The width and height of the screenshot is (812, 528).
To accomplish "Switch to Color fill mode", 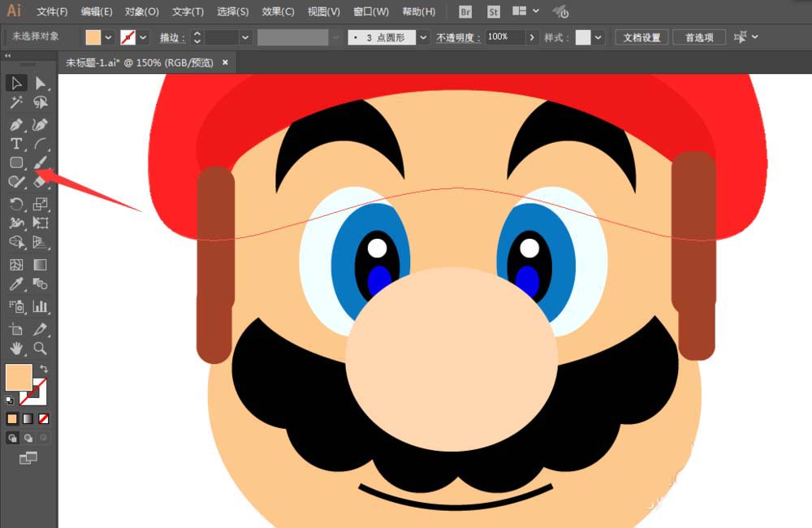I will 12,418.
